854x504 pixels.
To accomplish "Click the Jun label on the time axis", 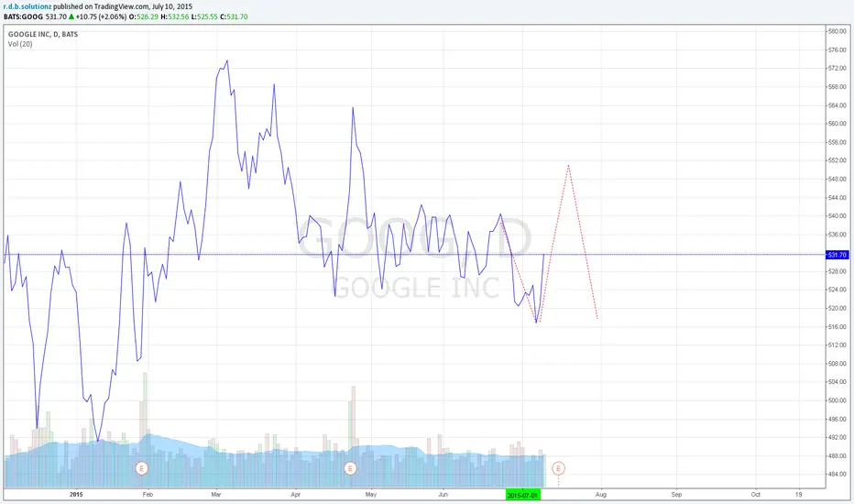I will 443,495.
